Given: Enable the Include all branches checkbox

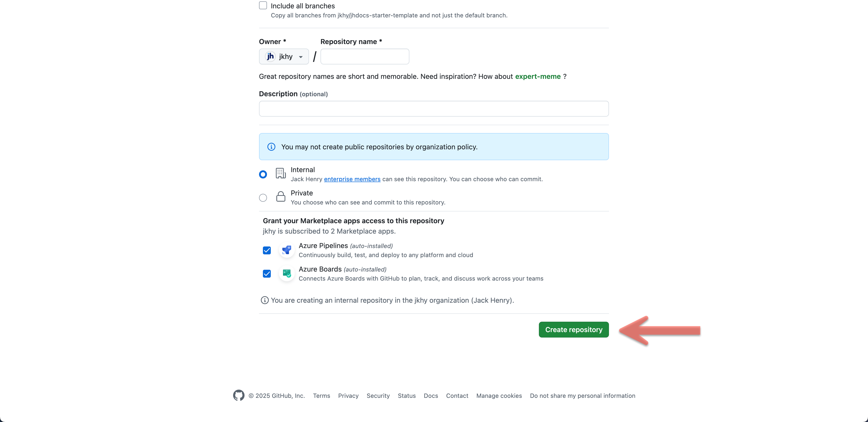Looking at the screenshot, I should tap(263, 6).
